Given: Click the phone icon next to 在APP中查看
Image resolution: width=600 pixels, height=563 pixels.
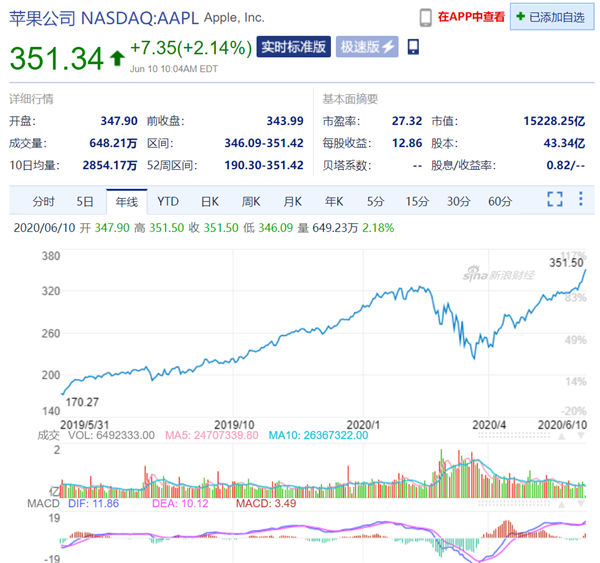Looking at the screenshot, I should coord(426,18).
